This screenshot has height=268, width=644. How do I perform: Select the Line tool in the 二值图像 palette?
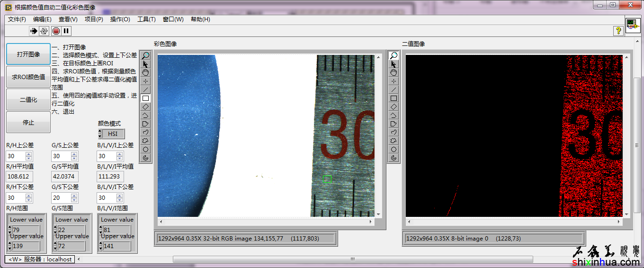pyautogui.click(x=394, y=90)
